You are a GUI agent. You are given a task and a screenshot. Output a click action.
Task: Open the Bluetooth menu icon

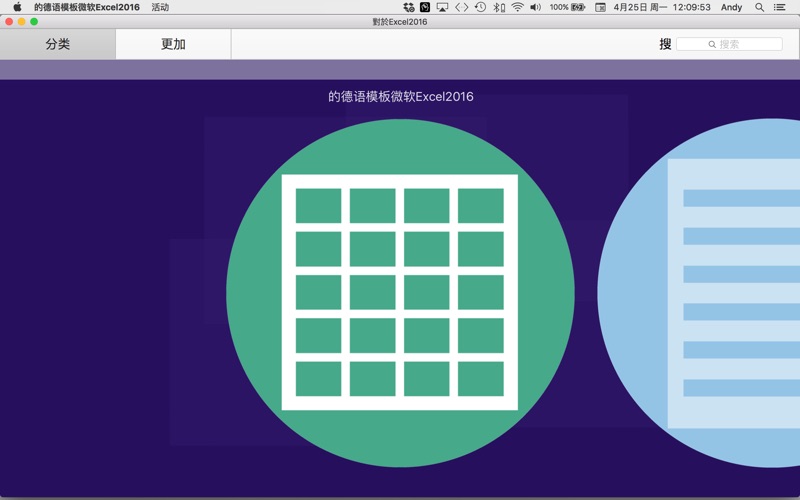coord(499,7)
